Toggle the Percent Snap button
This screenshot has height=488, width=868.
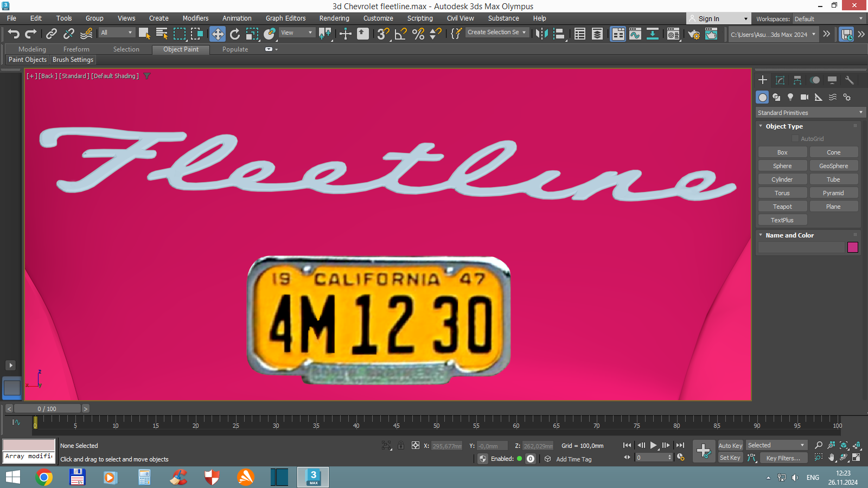pos(418,34)
